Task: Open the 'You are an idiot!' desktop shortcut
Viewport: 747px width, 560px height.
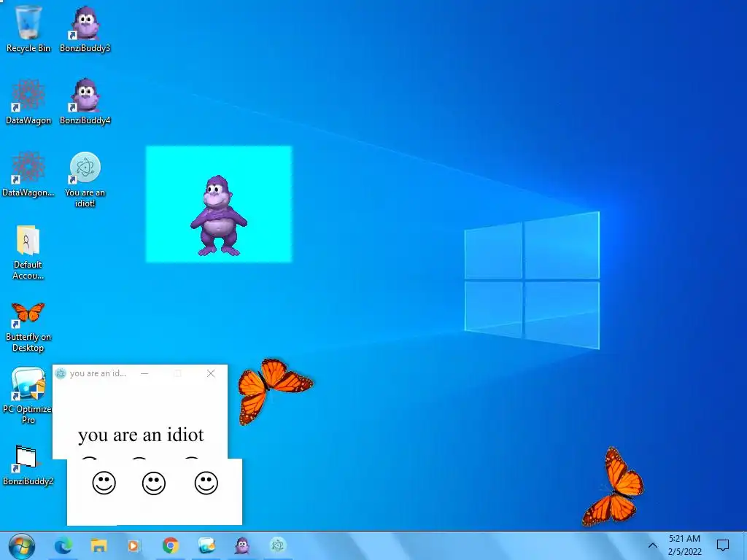Action: pyautogui.click(x=85, y=179)
